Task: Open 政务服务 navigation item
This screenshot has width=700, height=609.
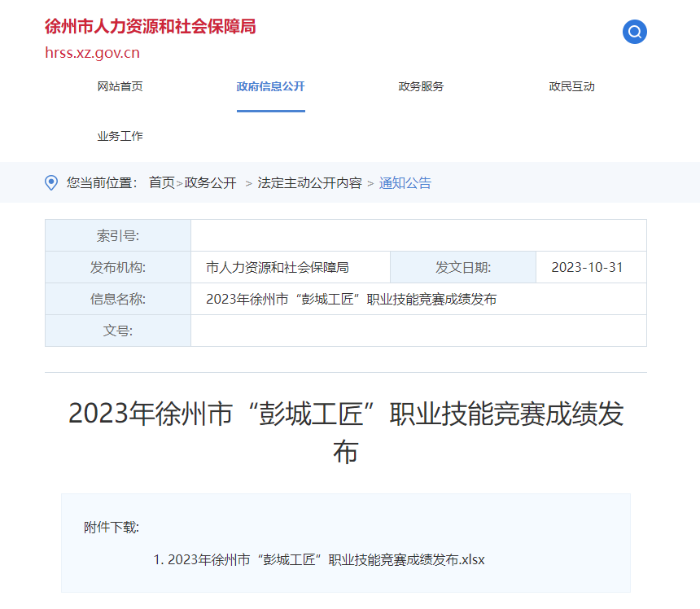Action: click(421, 86)
